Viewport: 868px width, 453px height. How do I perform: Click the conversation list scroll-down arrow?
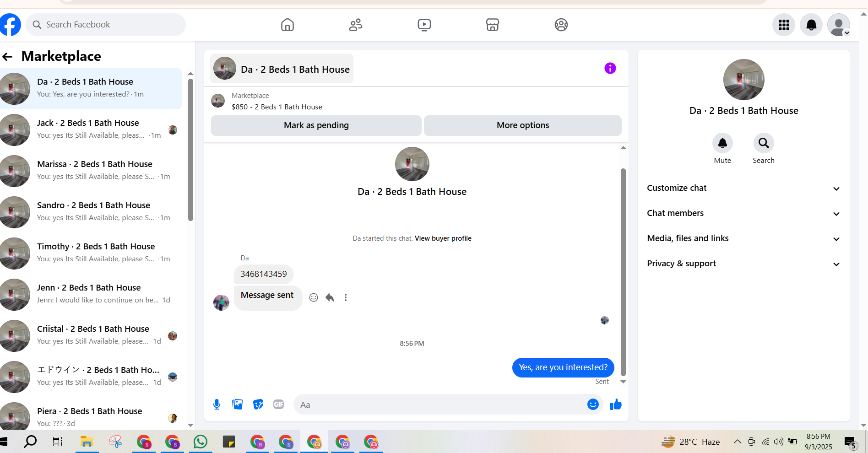pos(190,425)
